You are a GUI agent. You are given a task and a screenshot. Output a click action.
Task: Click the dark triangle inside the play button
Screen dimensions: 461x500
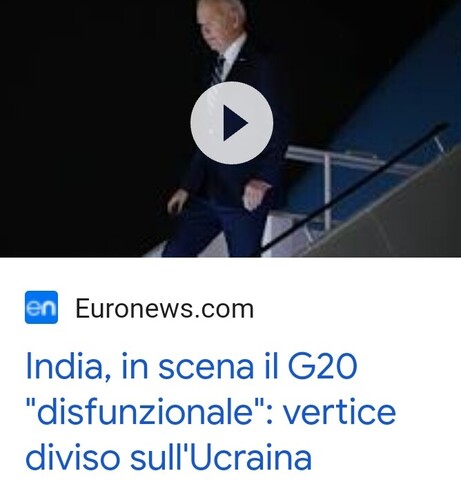pos(234,123)
